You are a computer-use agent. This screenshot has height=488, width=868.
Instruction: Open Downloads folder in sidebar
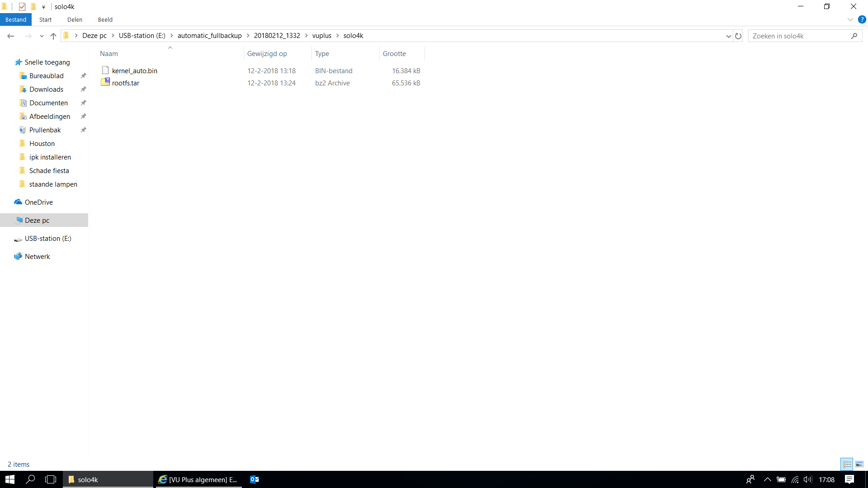46,89
